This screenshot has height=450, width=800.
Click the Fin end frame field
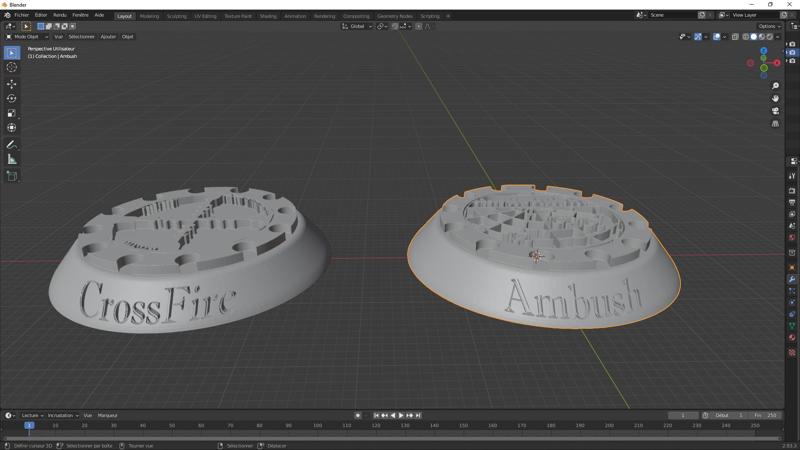pos(765,415)
